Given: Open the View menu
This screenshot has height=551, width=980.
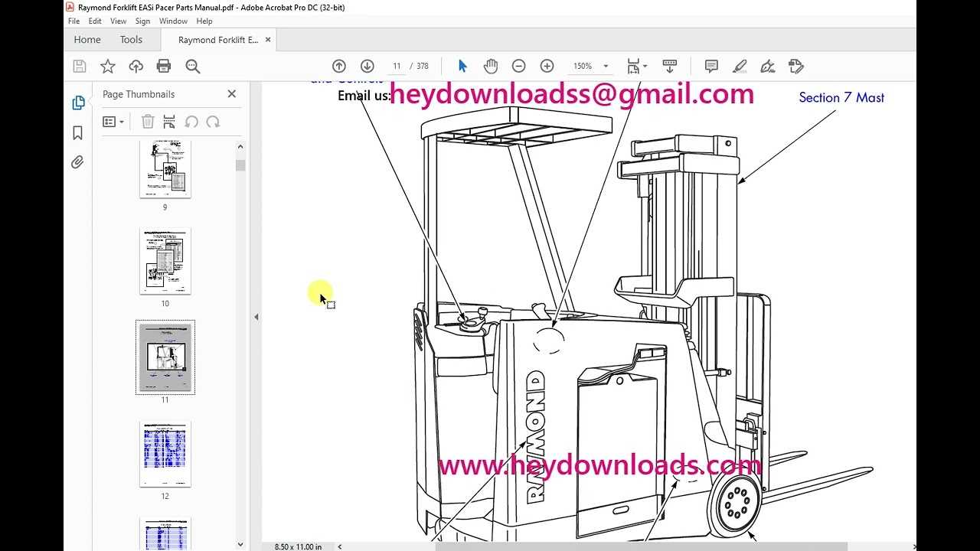Looking at the screenshot, I should click(119, 21).
